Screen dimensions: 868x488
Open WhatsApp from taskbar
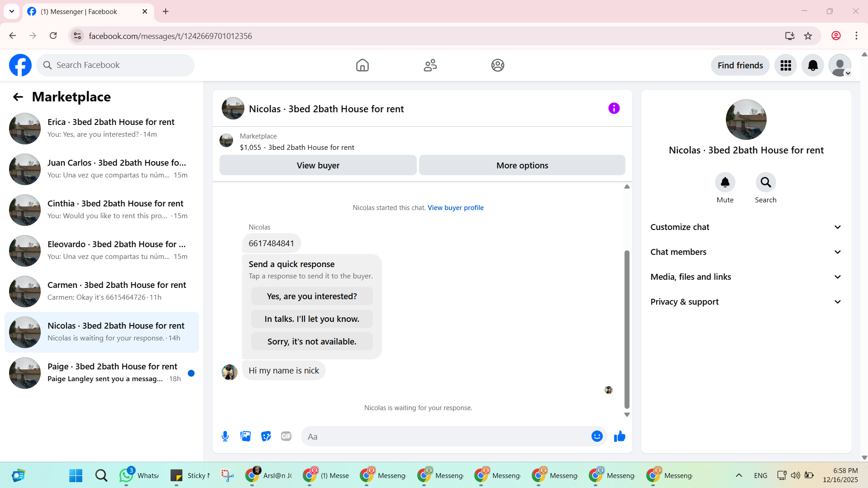pos(139,475)
